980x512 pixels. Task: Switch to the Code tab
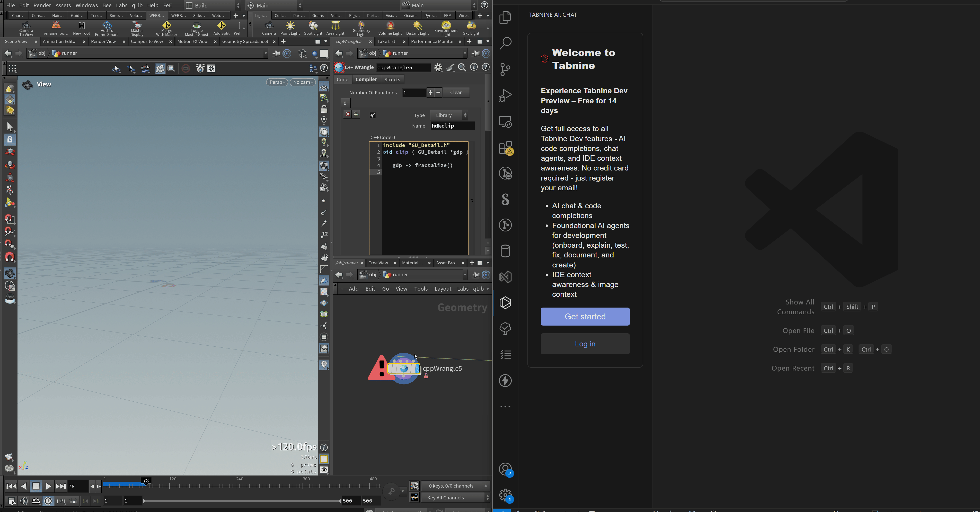(342, 79)
